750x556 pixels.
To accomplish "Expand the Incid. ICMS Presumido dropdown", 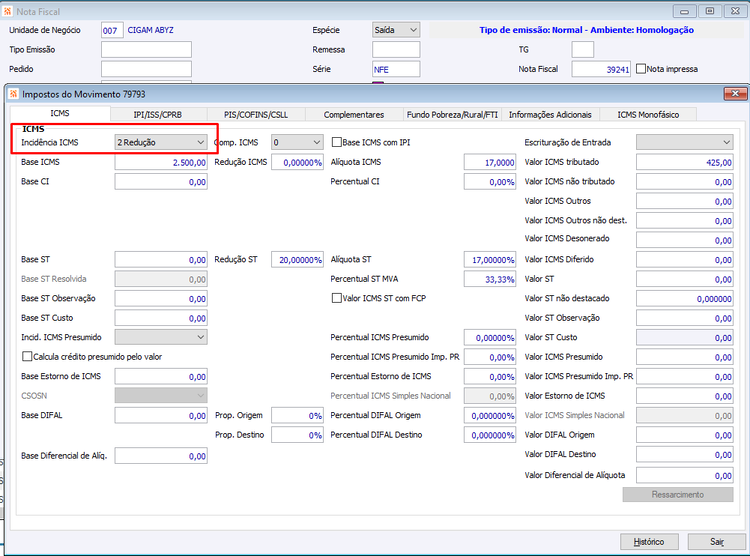I will point(161,337).
